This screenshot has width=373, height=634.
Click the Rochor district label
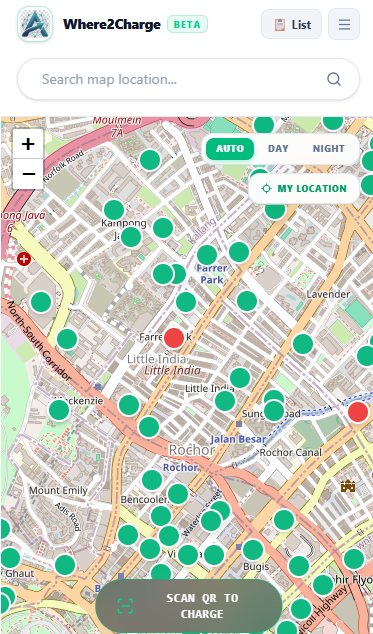point(192,449)
